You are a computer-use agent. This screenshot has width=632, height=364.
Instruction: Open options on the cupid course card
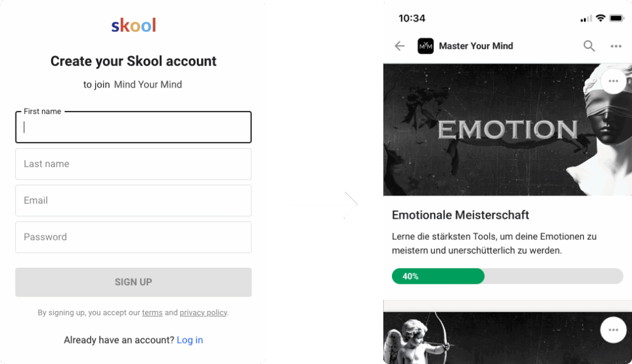click(613, 330)
